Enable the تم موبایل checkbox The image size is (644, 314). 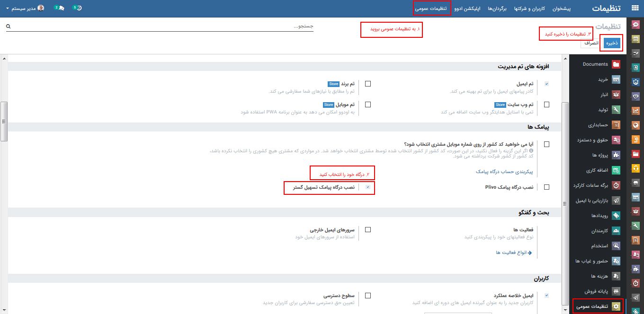point(368,105)
